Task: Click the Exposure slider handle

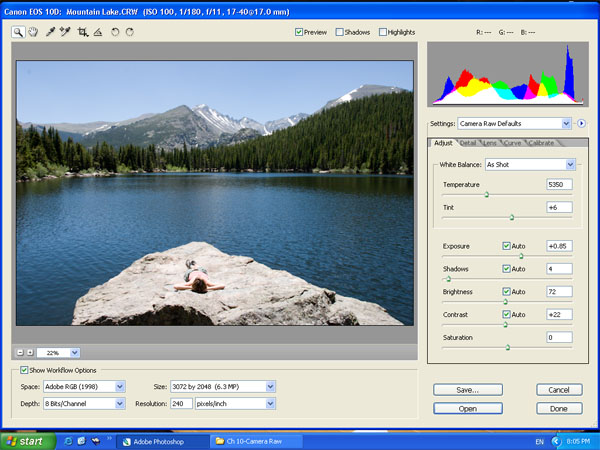Action: (521, 256)
